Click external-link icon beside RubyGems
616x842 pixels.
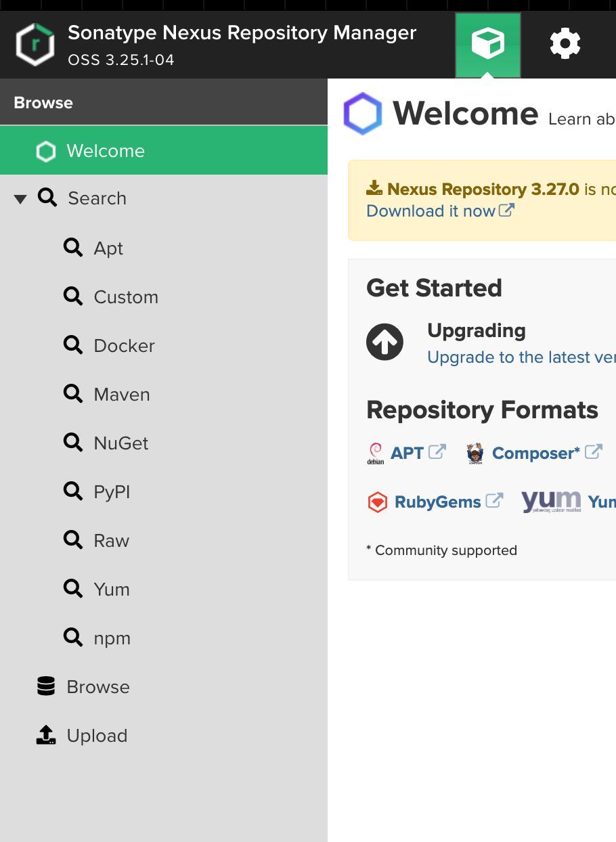pyautogui.click(x=495, y=500)
